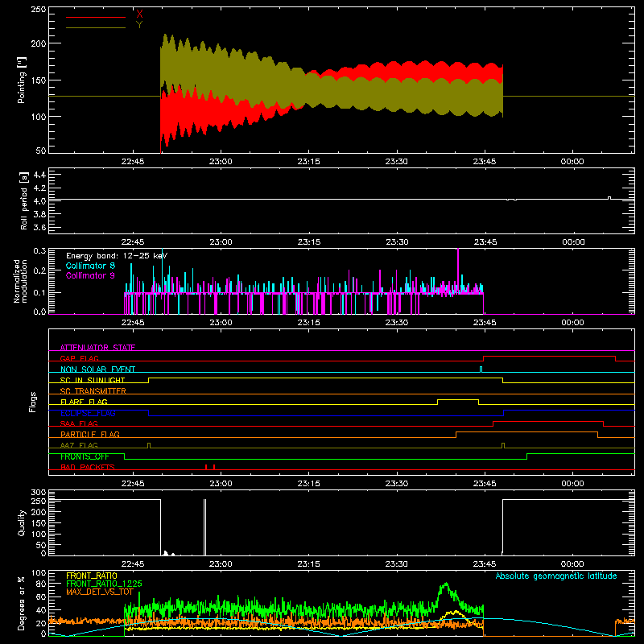644x644 pixels.
Task: Click the 'Absolute geomagnetic latitude' label
Action: point(556,576)
